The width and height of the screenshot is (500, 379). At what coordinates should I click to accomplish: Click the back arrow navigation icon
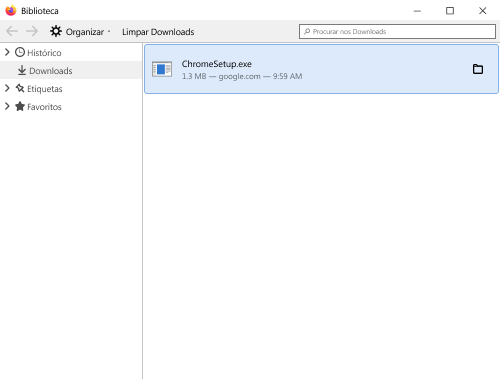click(12, 31)
